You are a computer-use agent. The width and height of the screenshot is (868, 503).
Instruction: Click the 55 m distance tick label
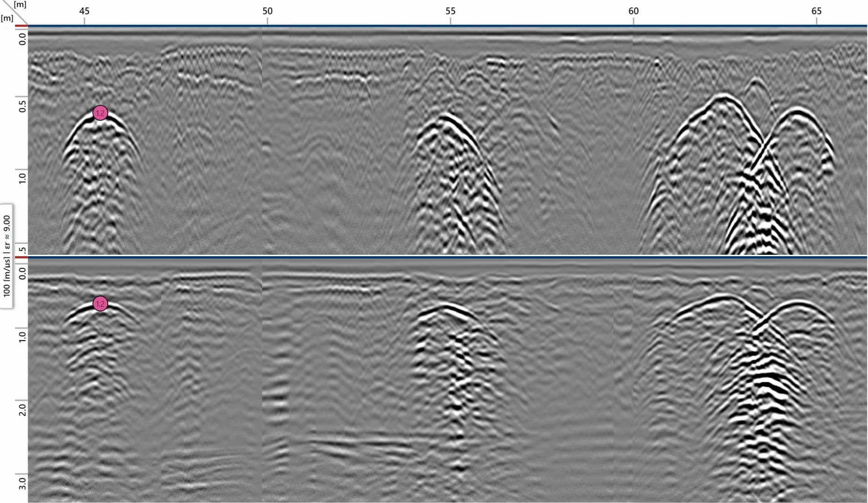tap(450, 11)
